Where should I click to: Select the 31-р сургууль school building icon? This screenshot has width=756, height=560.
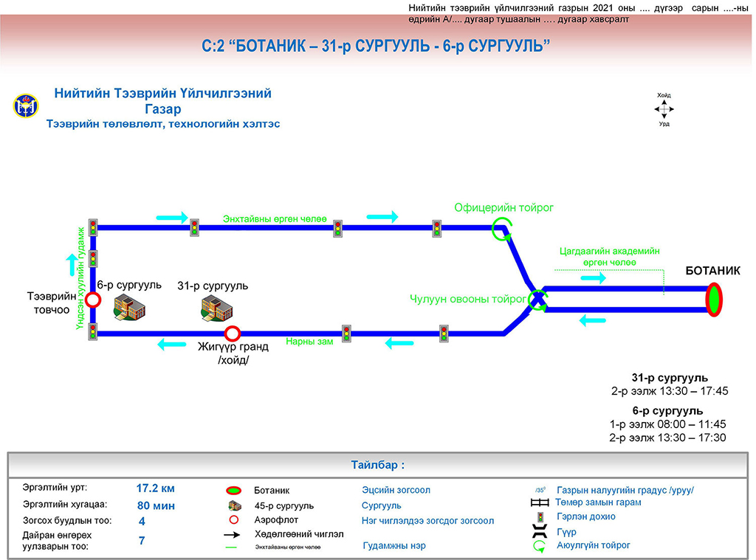coord(214,307)
